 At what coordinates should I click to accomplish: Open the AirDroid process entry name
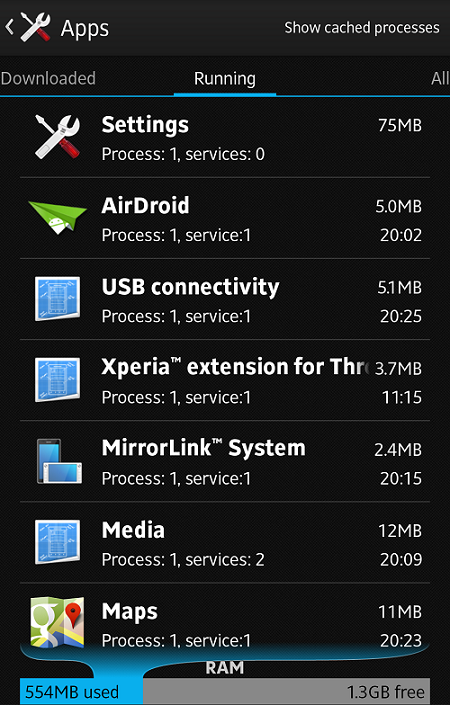145,205
